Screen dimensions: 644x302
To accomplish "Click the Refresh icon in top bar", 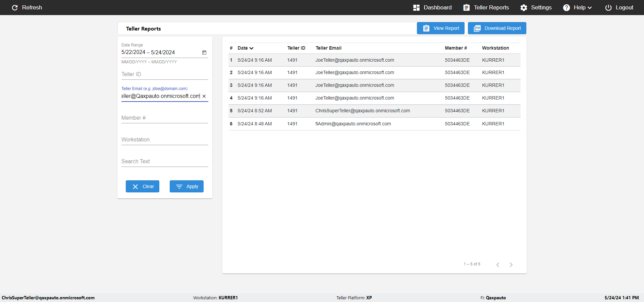I will pos(15,7).
